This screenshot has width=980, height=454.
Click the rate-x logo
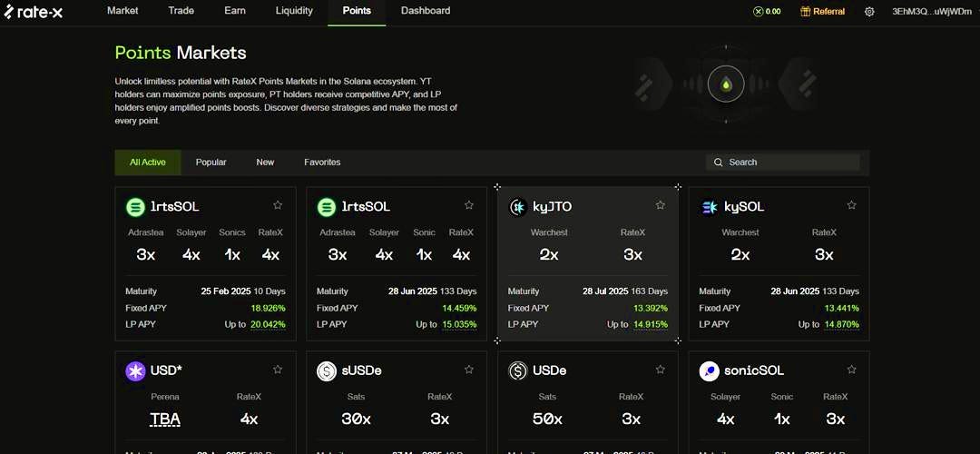[x=34, y=11]
